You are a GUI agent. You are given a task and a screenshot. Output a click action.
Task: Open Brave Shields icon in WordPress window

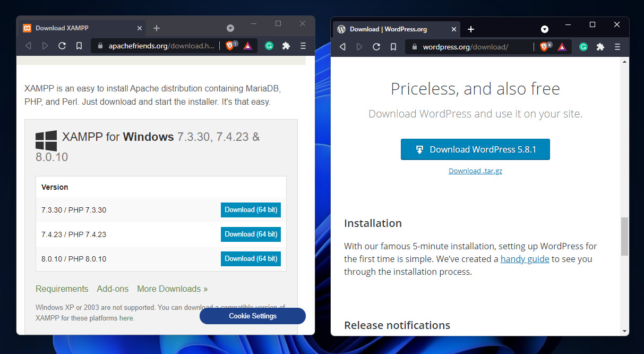545,46
